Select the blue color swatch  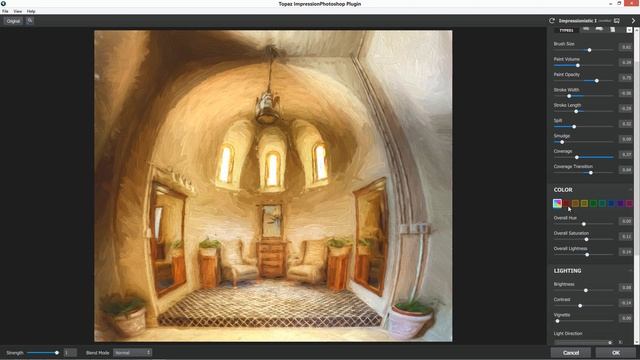[x=611, y=203]
